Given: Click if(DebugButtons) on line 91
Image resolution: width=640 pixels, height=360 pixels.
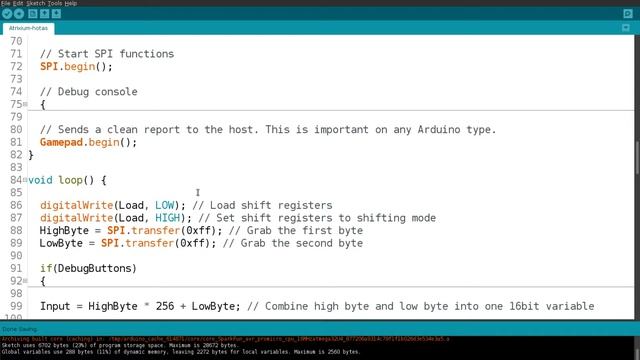Looking at the screenshot, I should 88,269.
